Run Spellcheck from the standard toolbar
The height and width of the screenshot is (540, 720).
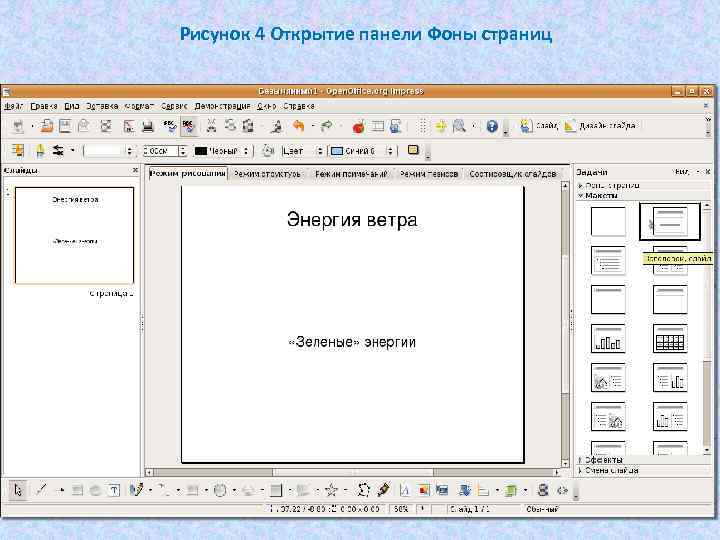(169, 126)
